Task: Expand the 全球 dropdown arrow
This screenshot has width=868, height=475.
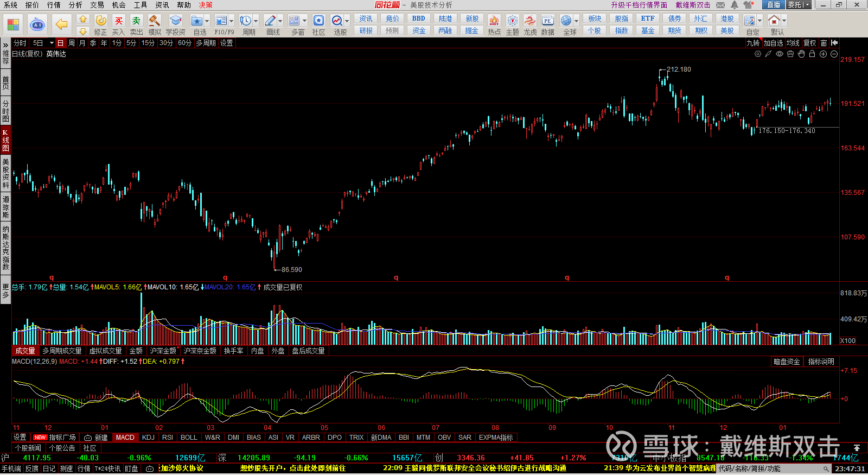Action: point(576,21)
